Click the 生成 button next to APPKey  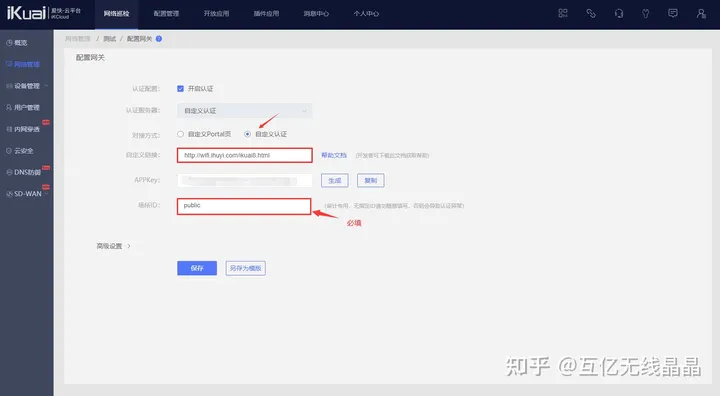pyautogui.click(x=335, y=181)
